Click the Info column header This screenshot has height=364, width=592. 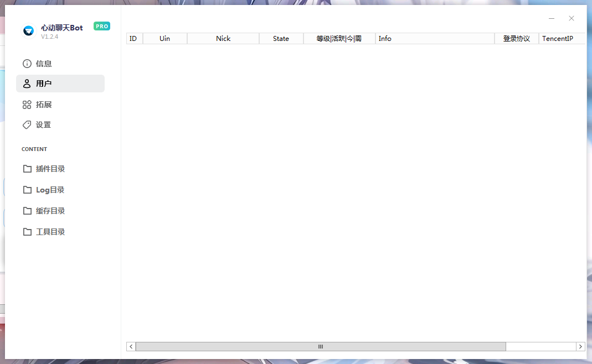(x=435, y=39)
